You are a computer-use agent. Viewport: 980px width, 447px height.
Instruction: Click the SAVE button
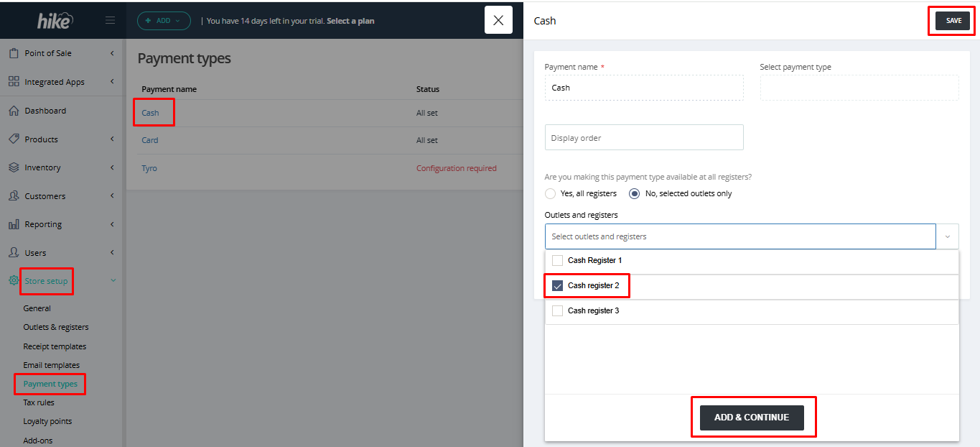(x=953, y=21)
